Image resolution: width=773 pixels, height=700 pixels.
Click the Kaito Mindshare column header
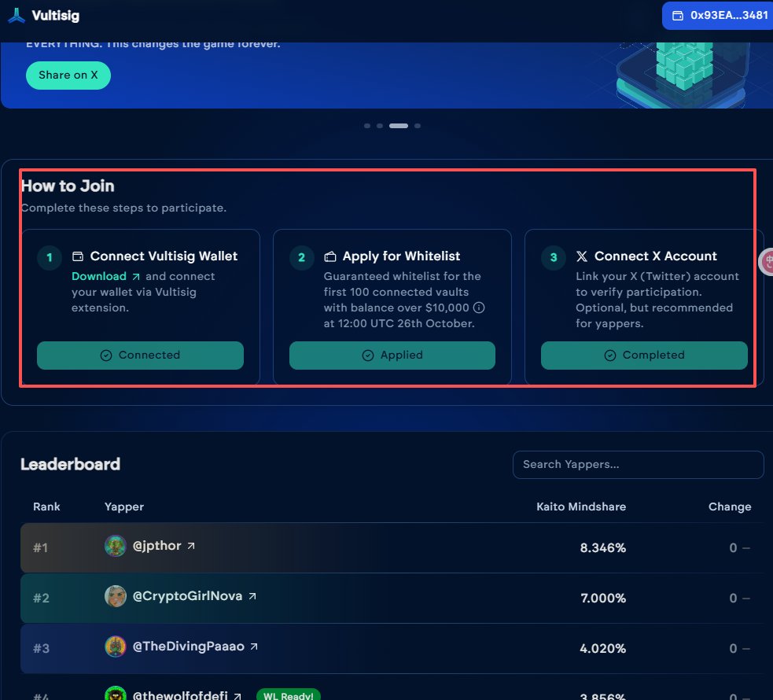pyautogui.click(x=581, y=507)
